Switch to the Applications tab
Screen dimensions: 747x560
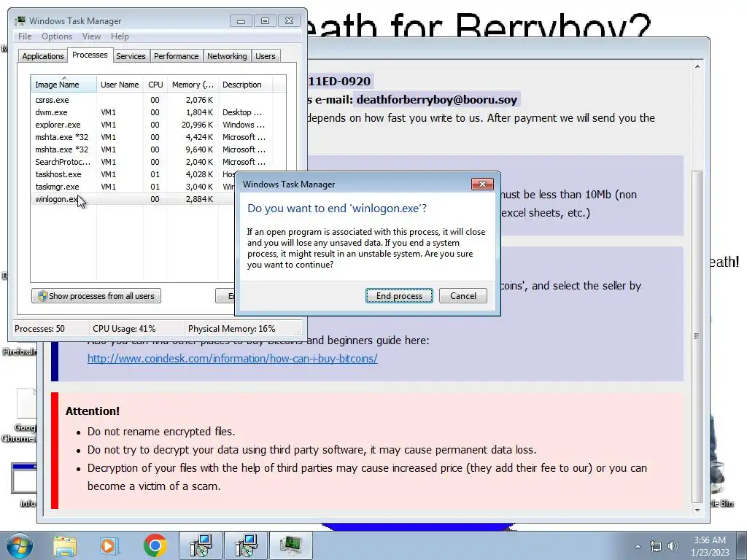pos(43,56)
